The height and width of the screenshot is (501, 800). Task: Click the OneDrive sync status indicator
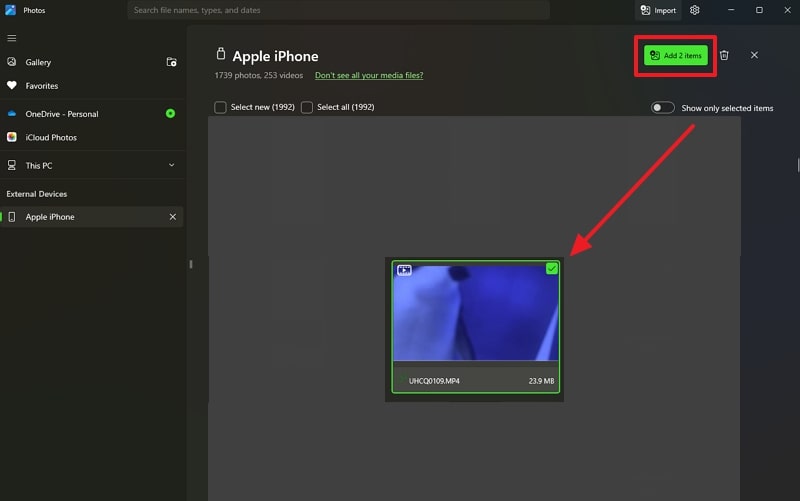[170, 113]
